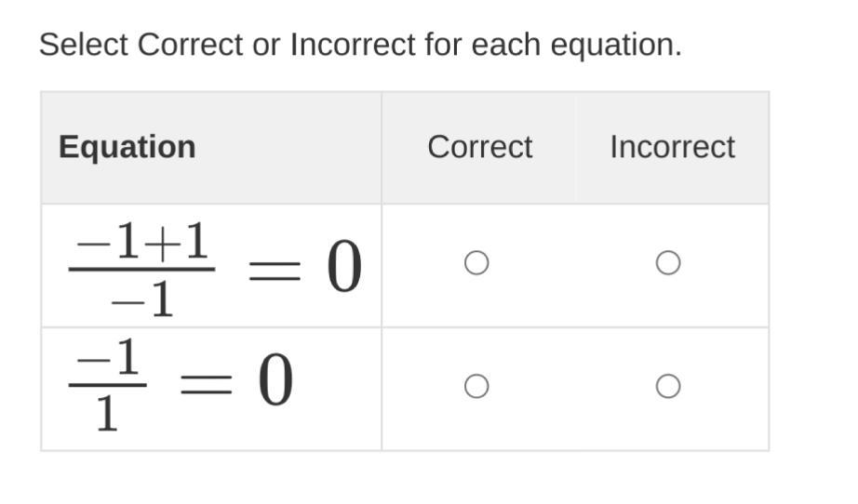Click the equals sign in the first equation

point(275,270)
